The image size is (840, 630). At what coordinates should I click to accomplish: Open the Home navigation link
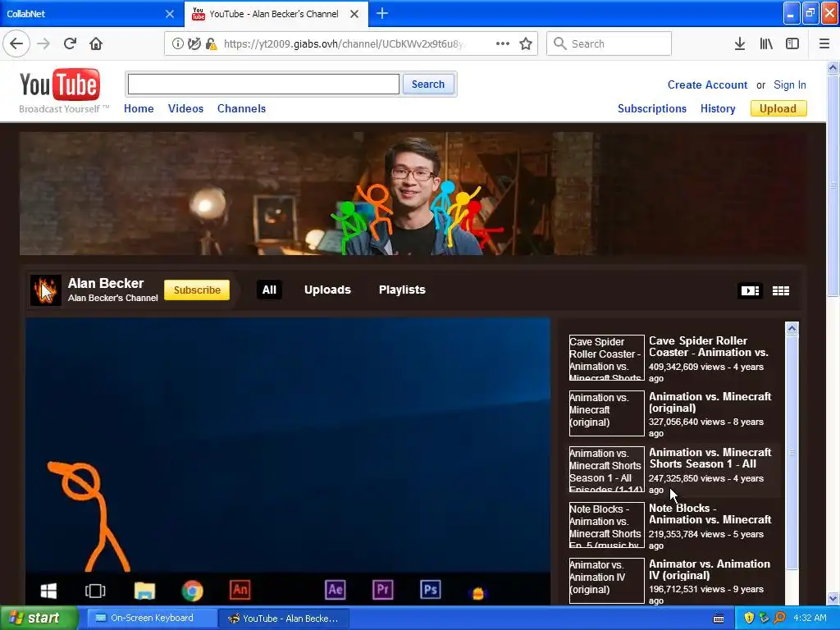point(139,108)
